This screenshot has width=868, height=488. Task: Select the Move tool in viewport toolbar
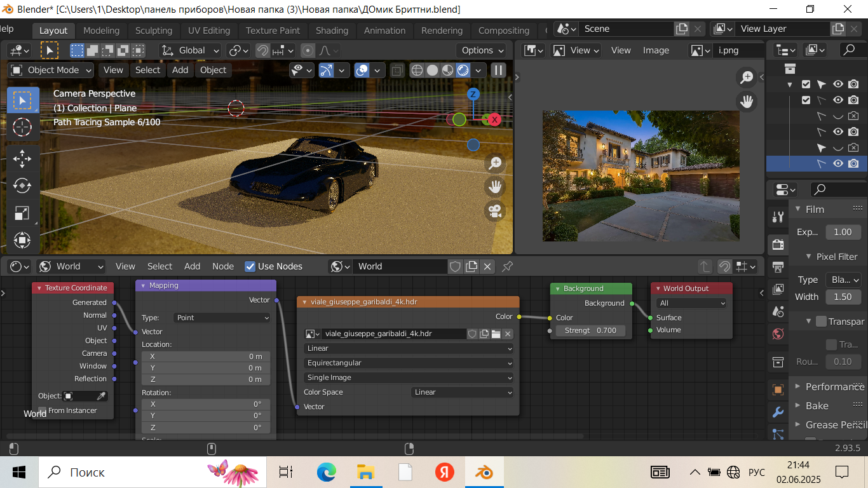click(x=22, y=158)
